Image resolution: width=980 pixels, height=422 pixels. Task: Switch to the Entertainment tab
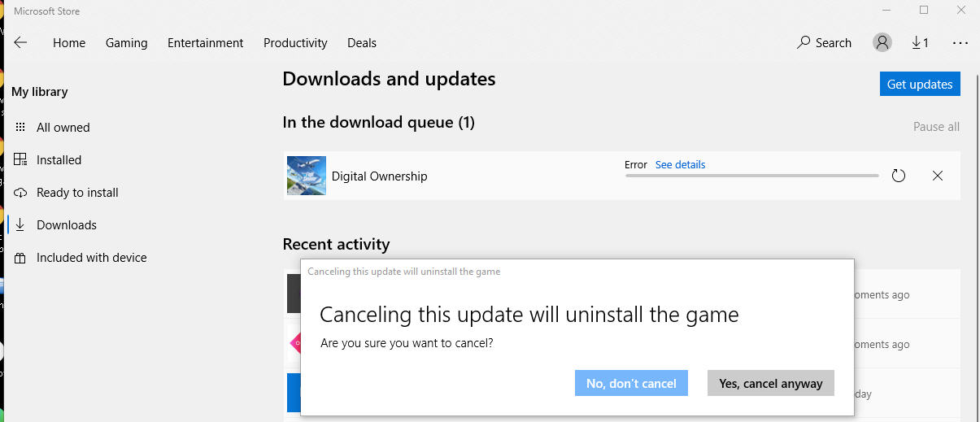206,43
